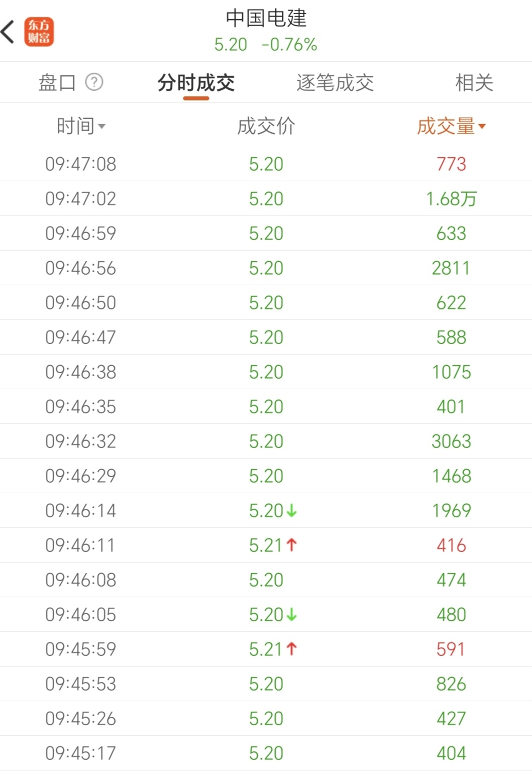
Task: Click red up arrow at 09:46:11
Action: [x=292, y=545]
